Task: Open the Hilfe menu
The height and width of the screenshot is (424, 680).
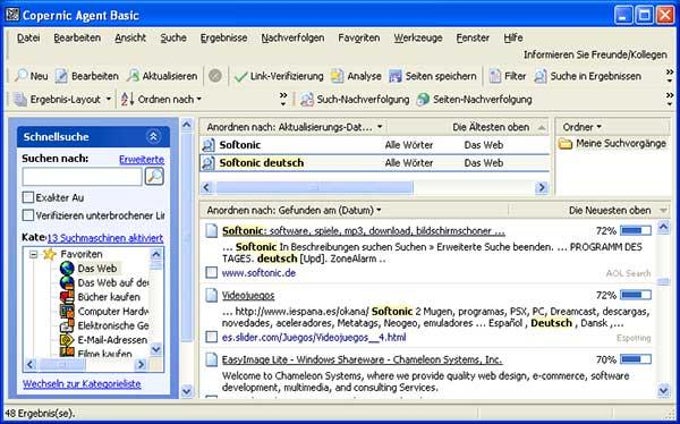Action: [513, 38]
